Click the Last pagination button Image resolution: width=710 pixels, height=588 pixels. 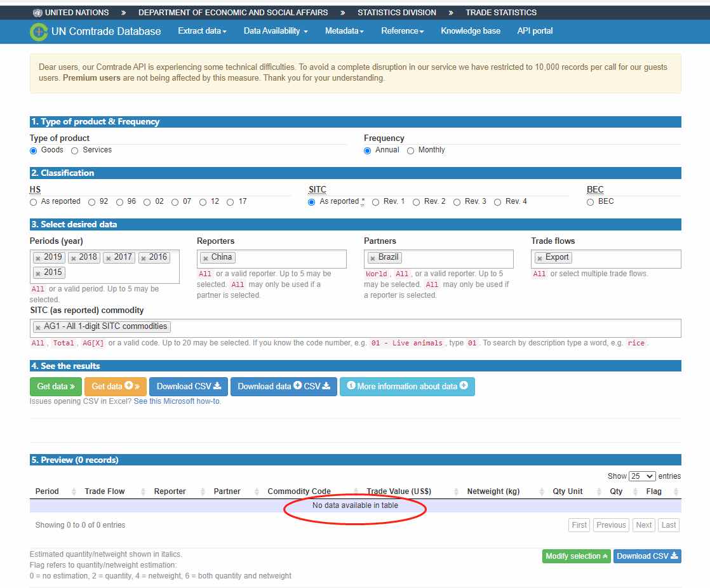668,525
